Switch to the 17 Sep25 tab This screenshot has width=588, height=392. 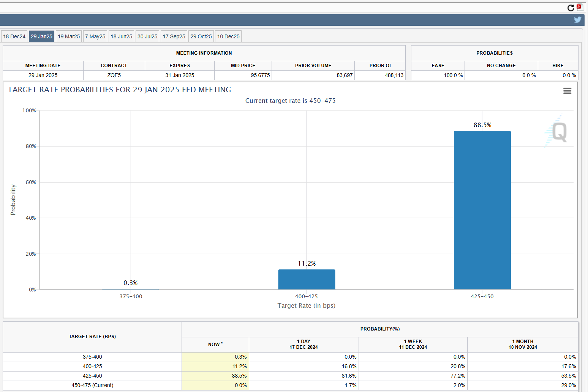(174, 36)
